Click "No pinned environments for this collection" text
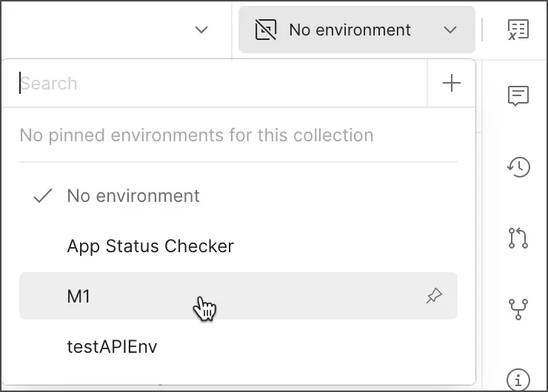 click(x=196, y=135)
